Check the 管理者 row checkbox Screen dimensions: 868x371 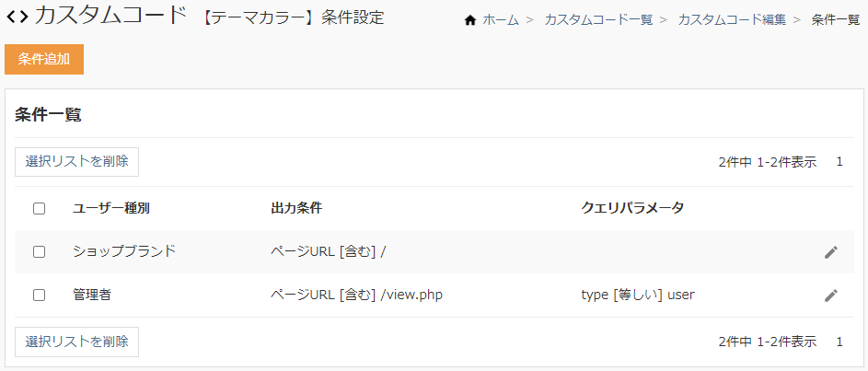tap(39, 296)
